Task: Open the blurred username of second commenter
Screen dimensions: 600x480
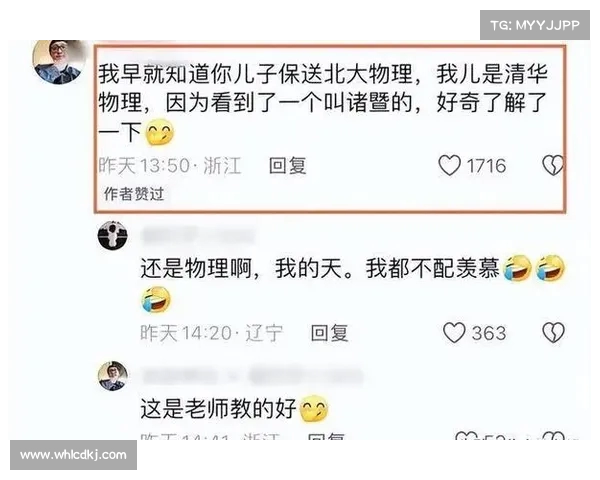Action: pos(197,235)
